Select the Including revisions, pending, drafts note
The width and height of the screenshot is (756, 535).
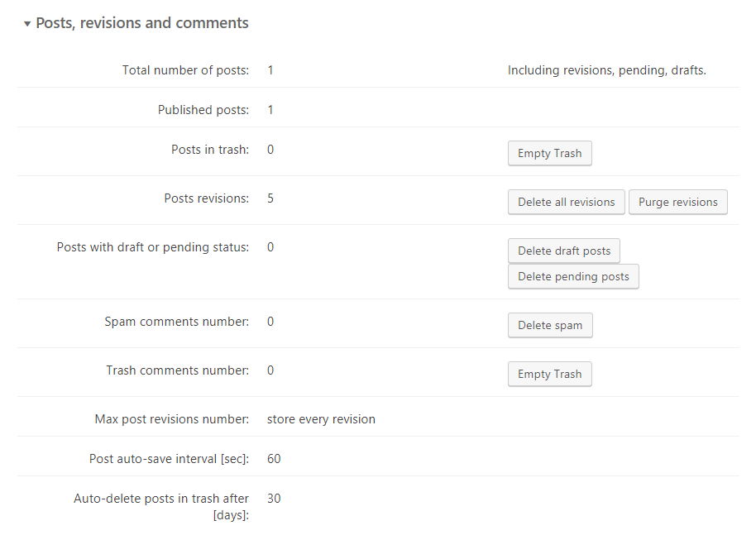pos(606,70)
